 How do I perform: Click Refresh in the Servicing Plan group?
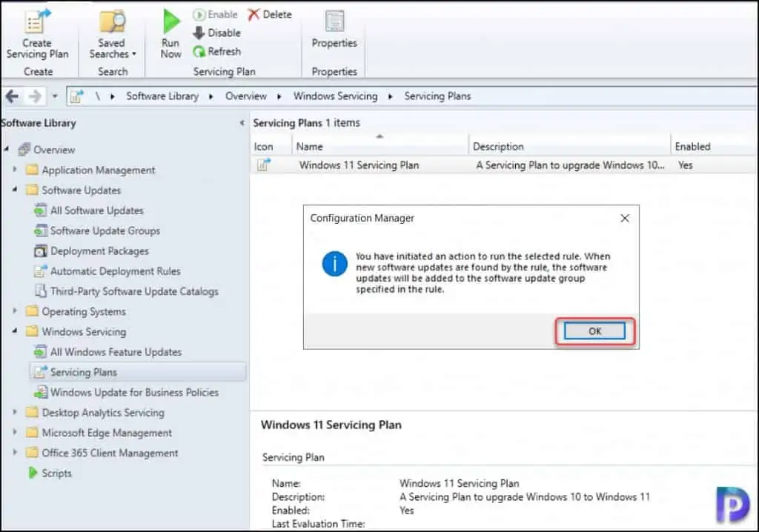pos(217,51)
